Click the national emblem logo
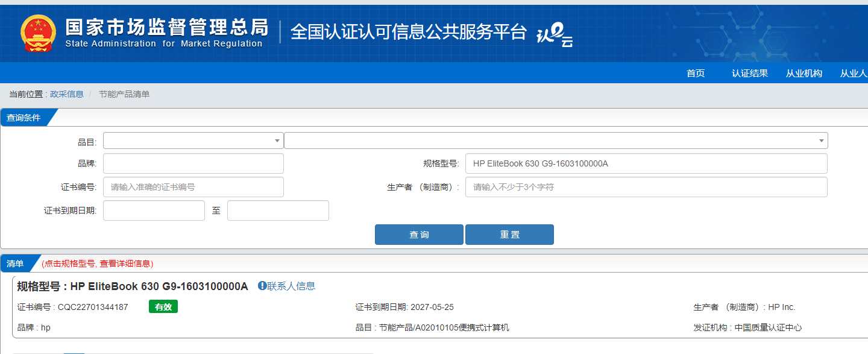Screen dimensions: 868x354 (37, 33)
